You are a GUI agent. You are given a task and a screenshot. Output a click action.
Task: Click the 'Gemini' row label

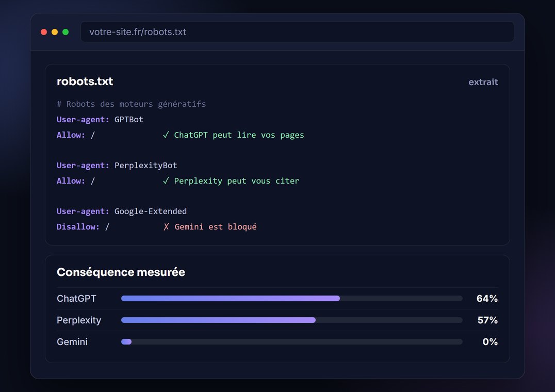pos(72,342)
